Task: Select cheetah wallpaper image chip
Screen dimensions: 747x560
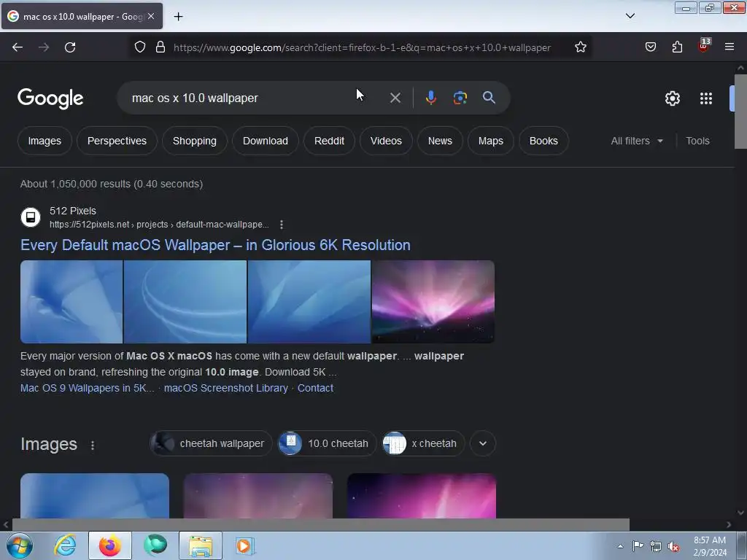Action: [211, 443]
